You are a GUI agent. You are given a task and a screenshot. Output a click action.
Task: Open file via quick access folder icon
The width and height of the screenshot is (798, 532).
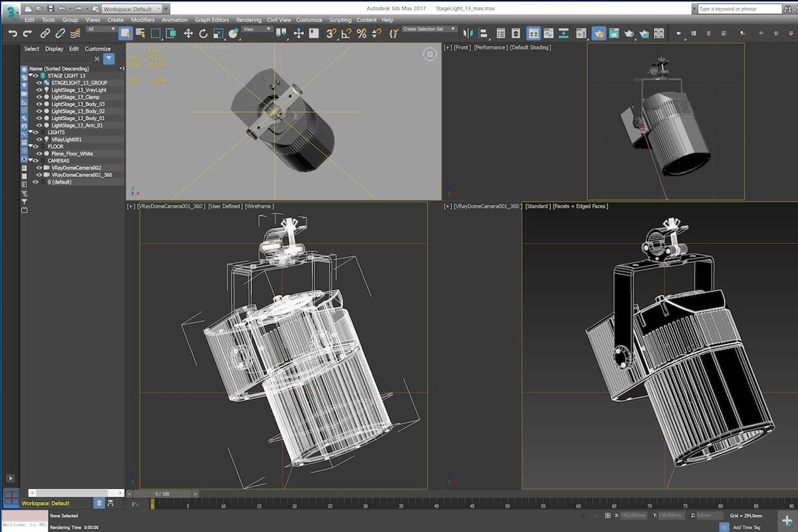(x=39, y=9)
